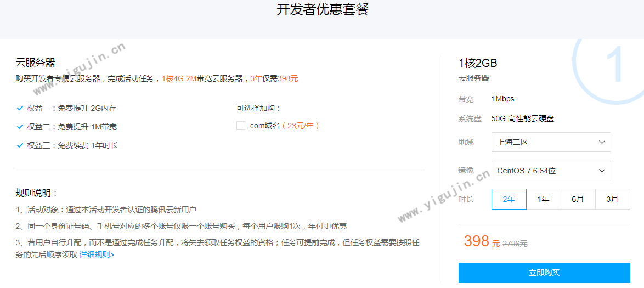Click the 50G 高性能云硬盘 system disk text
The height and width of the screenshot is (288, 644).
coord(527,119)
